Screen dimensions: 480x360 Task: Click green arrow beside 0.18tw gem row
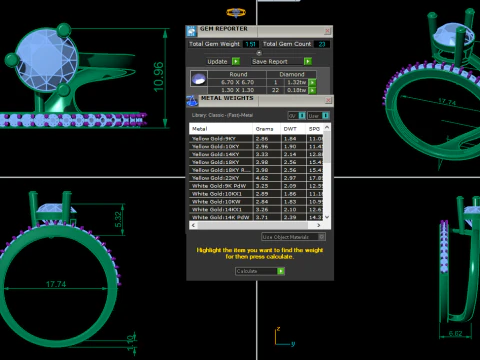[312, 90]
